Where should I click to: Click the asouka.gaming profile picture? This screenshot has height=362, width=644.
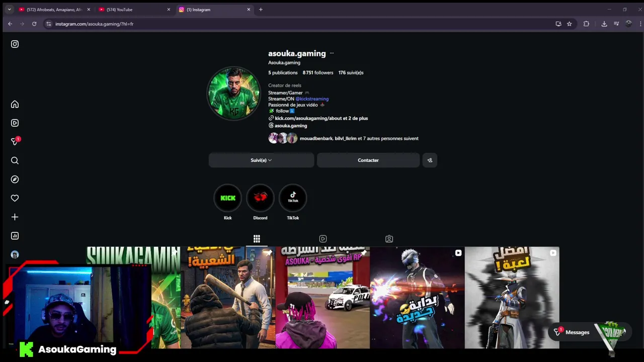[234, 94]
